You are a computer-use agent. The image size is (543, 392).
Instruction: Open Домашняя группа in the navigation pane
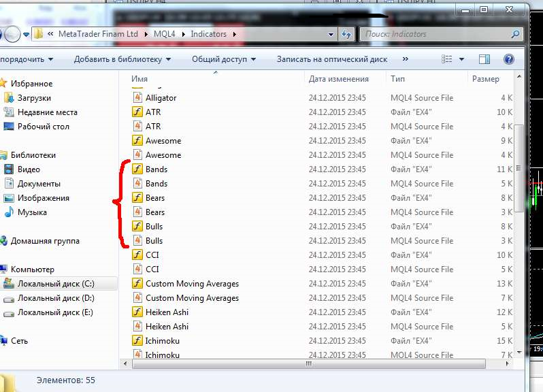(x=40, y=241)
